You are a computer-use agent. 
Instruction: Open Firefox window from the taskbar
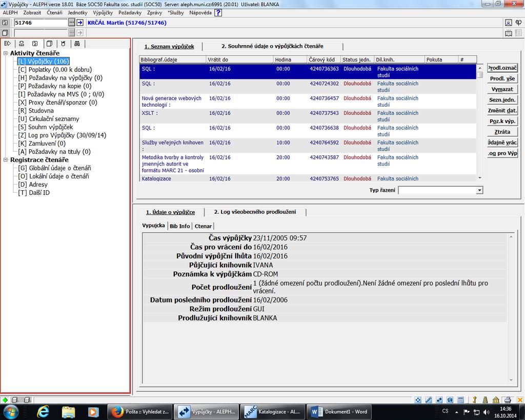(140, 412)
